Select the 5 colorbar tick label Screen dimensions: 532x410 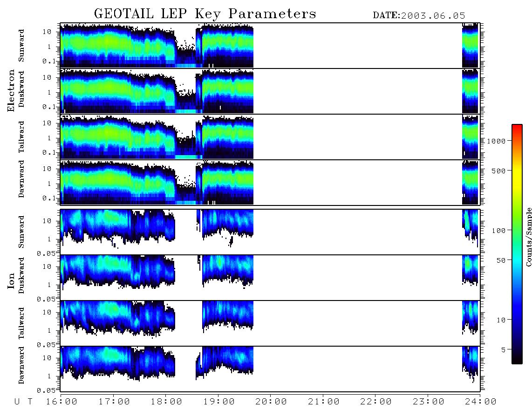tap(504, 350)
